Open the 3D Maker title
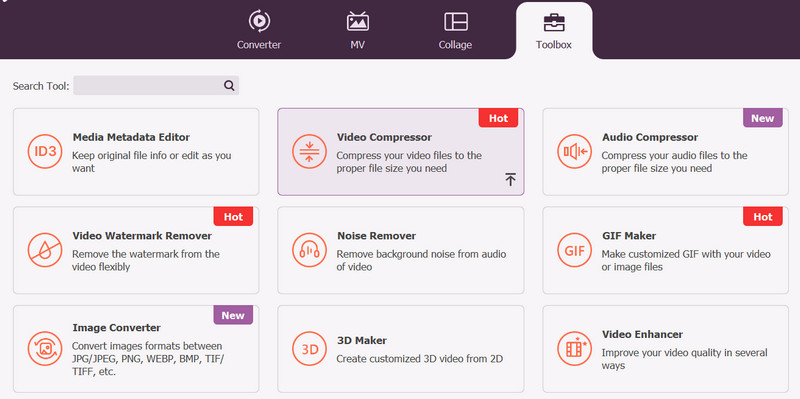Screen dimensions: 800x399 pos(362,340)
